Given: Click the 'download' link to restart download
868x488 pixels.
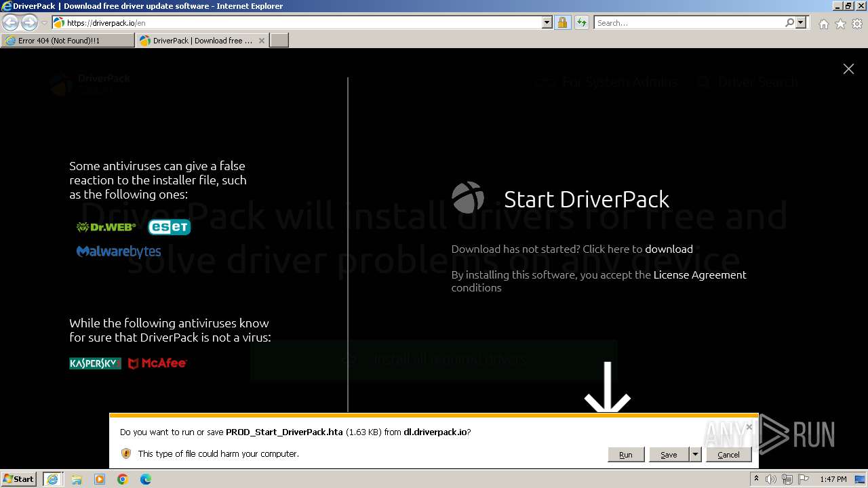Looking at the screenshot, I should (669, 249).
